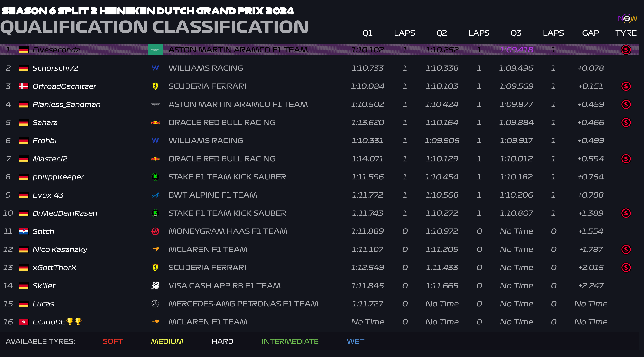Click the Croatian flag beside Stitch
Screen dimensions: 644x357
(x=24, y=231)
